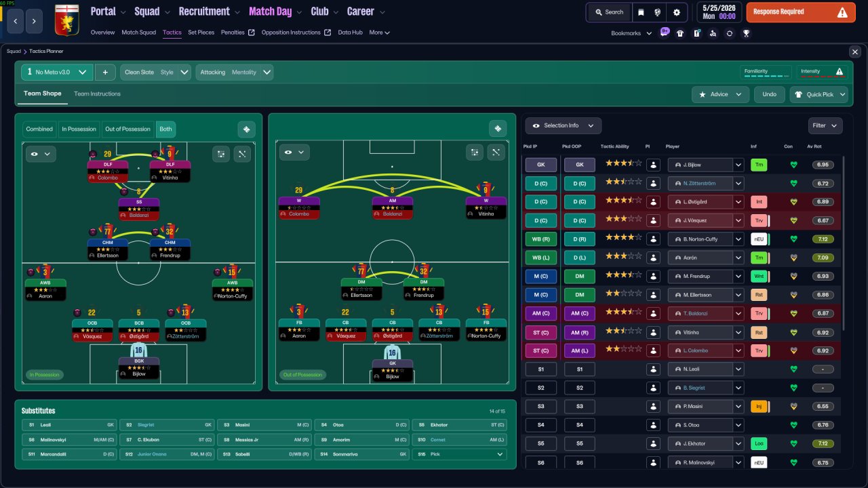
Task: Click the Intensity warning triangle icon
Action: [x=840, y=71]
